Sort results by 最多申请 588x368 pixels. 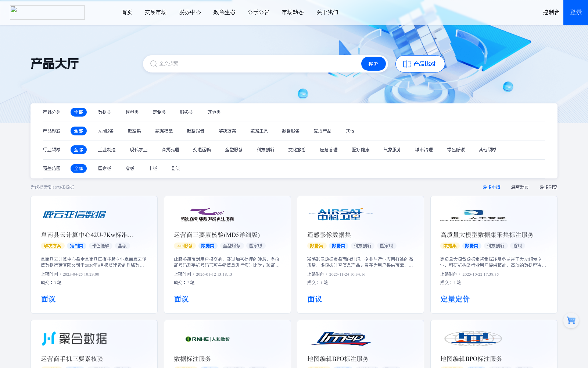(492, 187)
